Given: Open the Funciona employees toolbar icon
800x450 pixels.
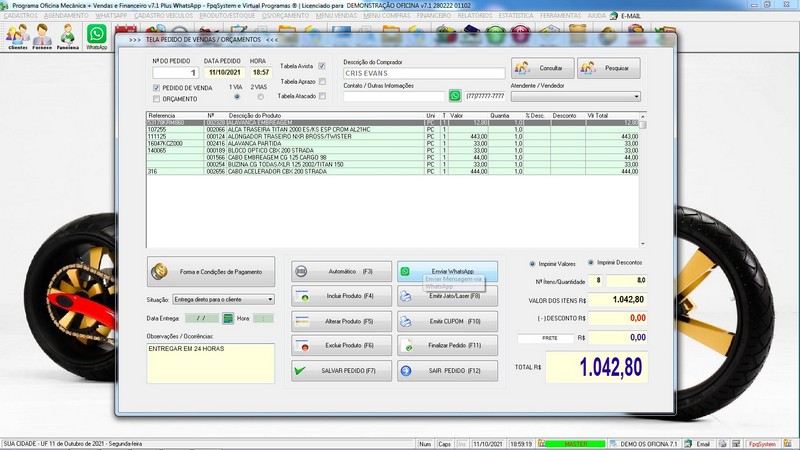Looking at the screenshot, I should coord(68,37).
